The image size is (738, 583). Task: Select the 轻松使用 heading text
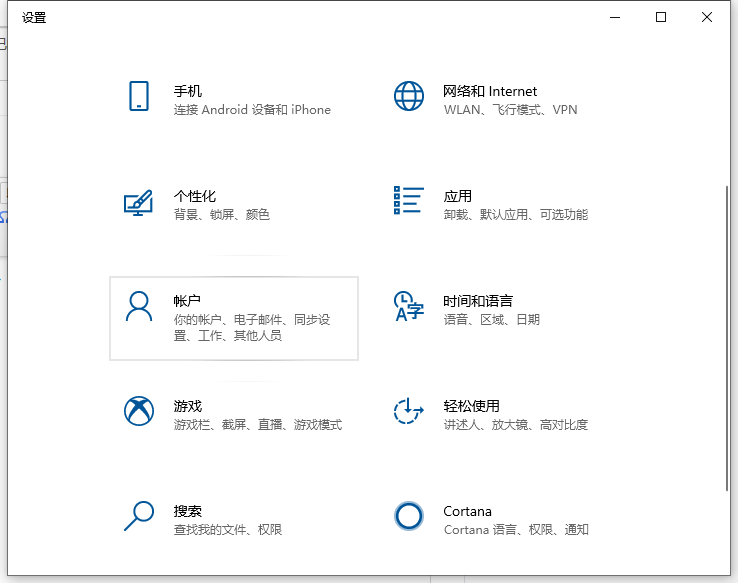[471, 406]
